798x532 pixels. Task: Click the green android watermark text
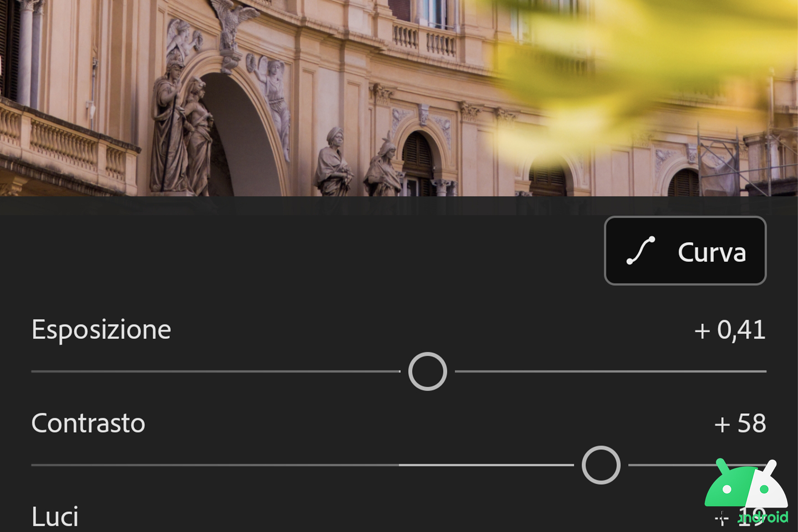pos(763,517)
